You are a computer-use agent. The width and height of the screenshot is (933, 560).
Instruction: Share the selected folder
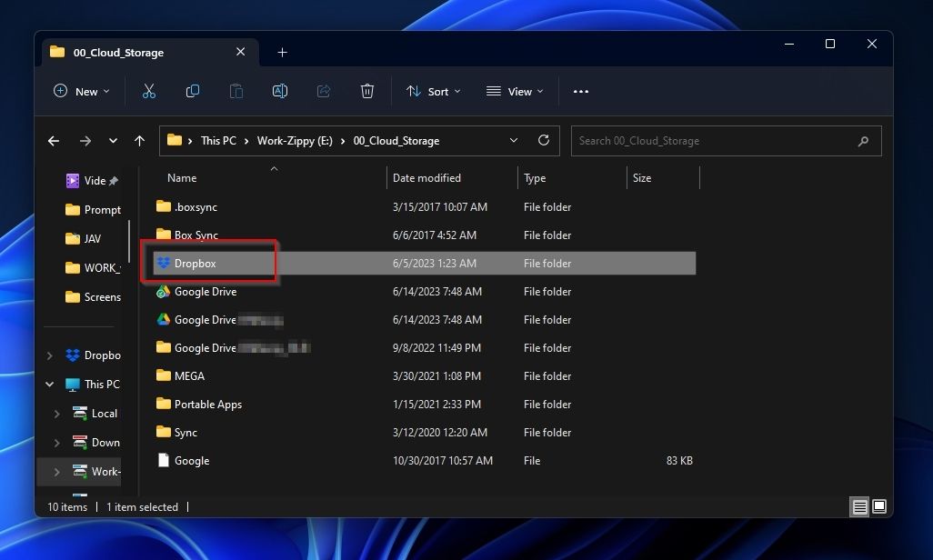323,91
